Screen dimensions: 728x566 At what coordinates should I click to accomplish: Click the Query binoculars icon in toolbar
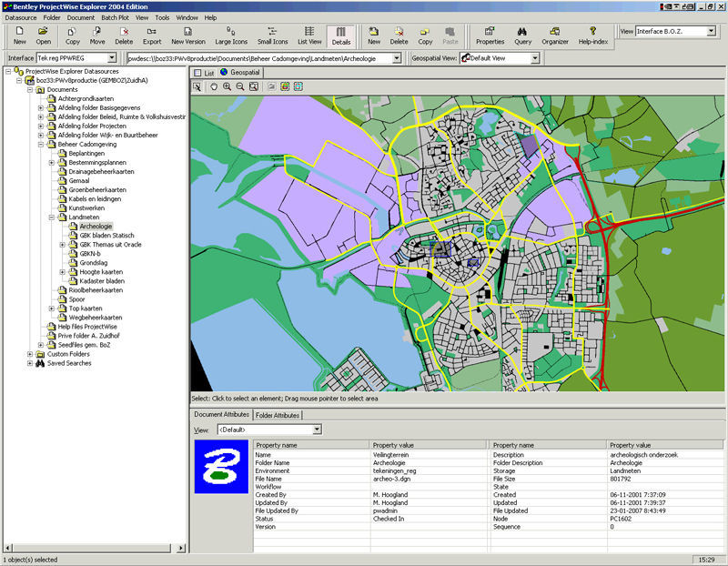click(x=522, y=35)
